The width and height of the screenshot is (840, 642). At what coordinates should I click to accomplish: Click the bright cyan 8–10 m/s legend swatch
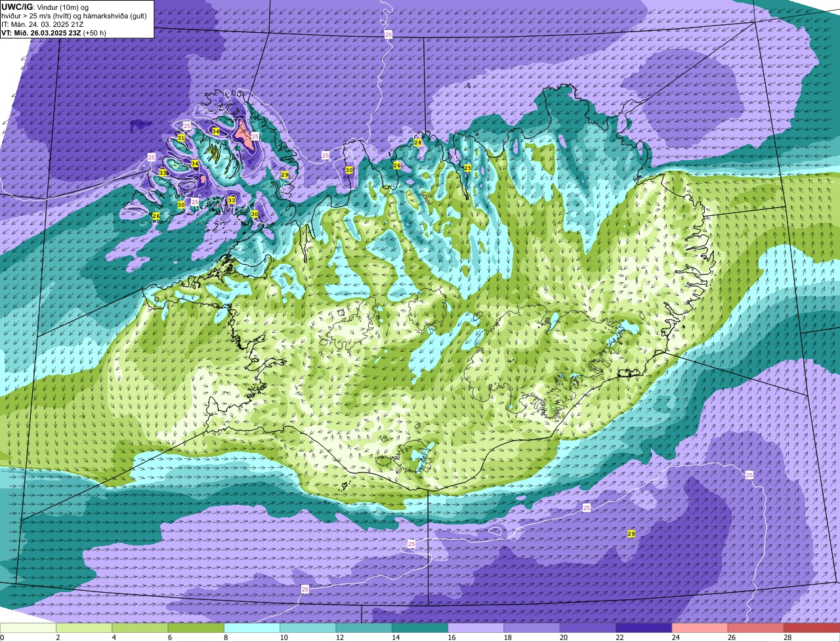click(252, 628)
